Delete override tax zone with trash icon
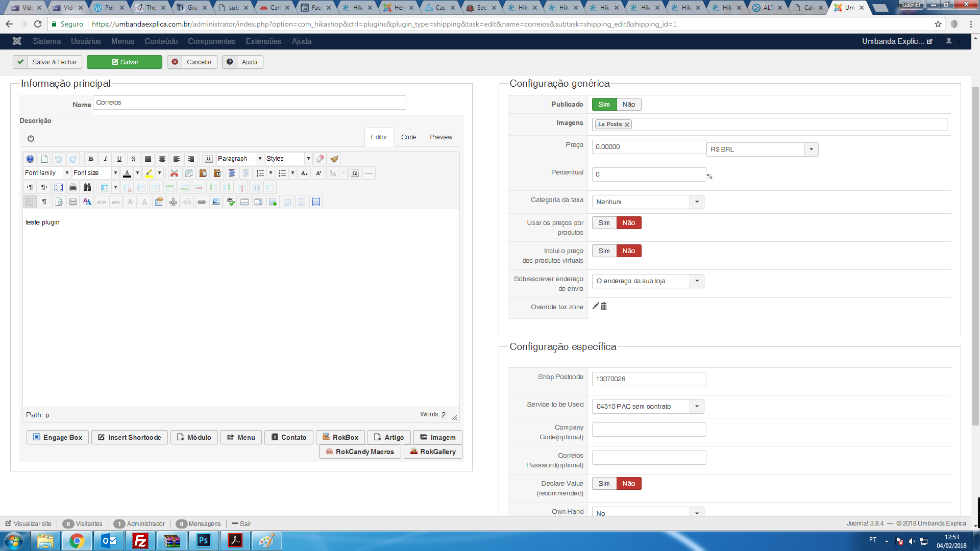The image size is (980, 551). coord(604,306)
